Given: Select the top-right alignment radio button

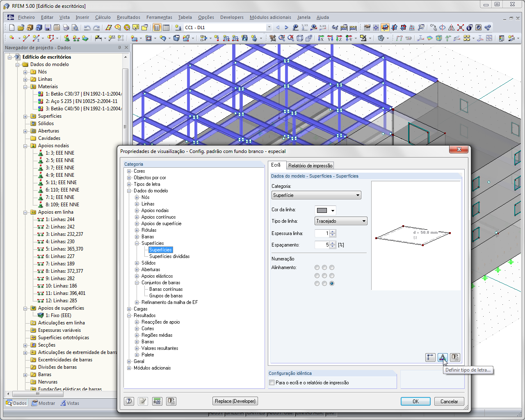Looking at the screenshot, I should [332, 268].
